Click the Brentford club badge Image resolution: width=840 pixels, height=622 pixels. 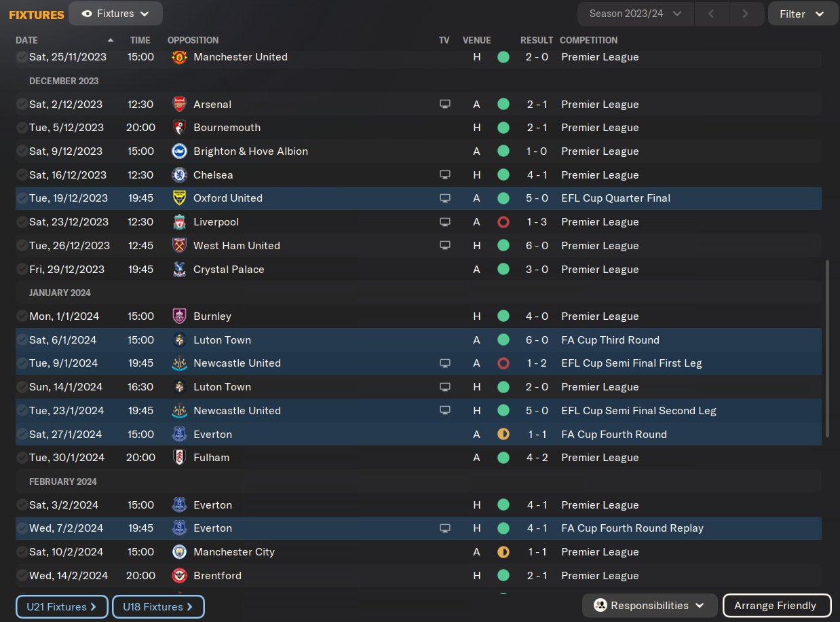[179, 576]
